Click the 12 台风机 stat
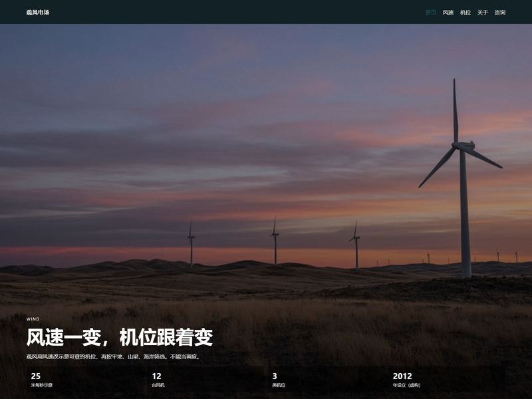This screenshot has width=532, height=399. pyautogui.click(x=206, y=380)
